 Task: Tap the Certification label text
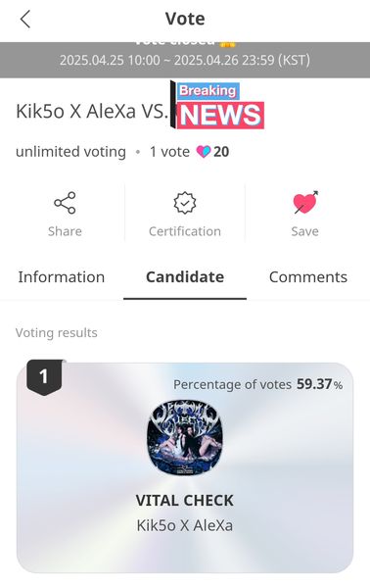pyautogui.click(x=185, y=231)
